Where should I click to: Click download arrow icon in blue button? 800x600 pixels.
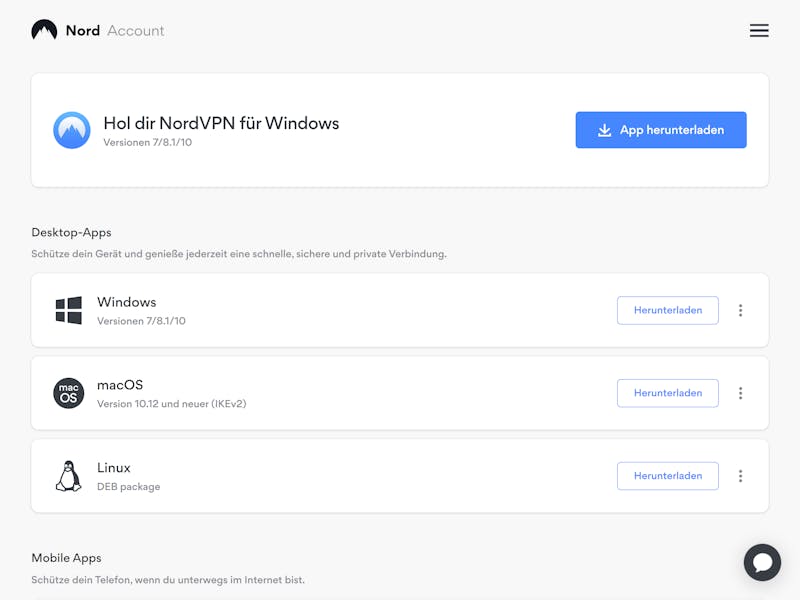tap(605, 130)
